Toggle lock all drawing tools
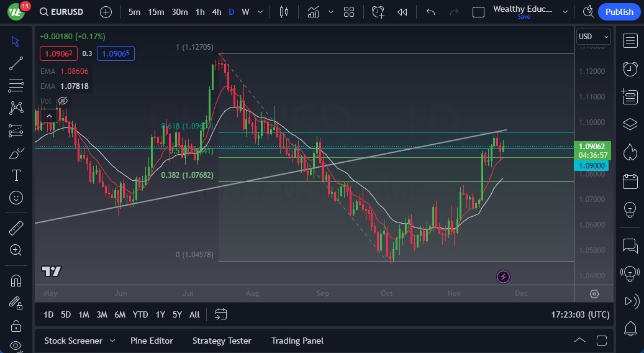 16,326
